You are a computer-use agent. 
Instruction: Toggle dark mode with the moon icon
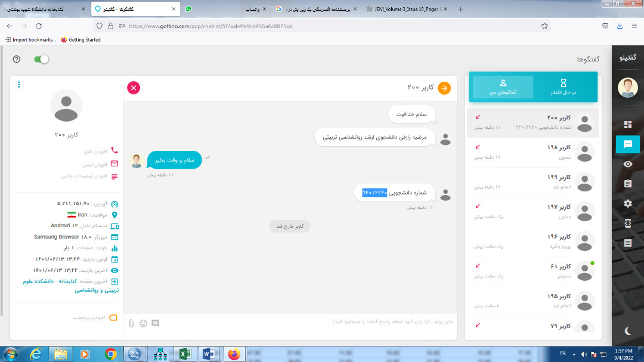tap(627, 330)
